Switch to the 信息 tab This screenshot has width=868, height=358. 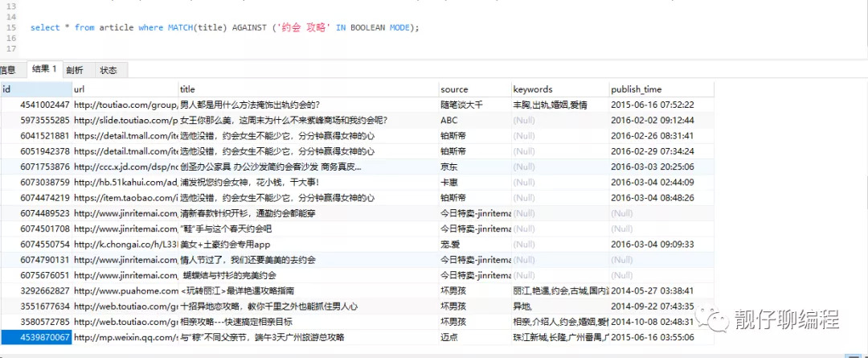coord(8,70)
